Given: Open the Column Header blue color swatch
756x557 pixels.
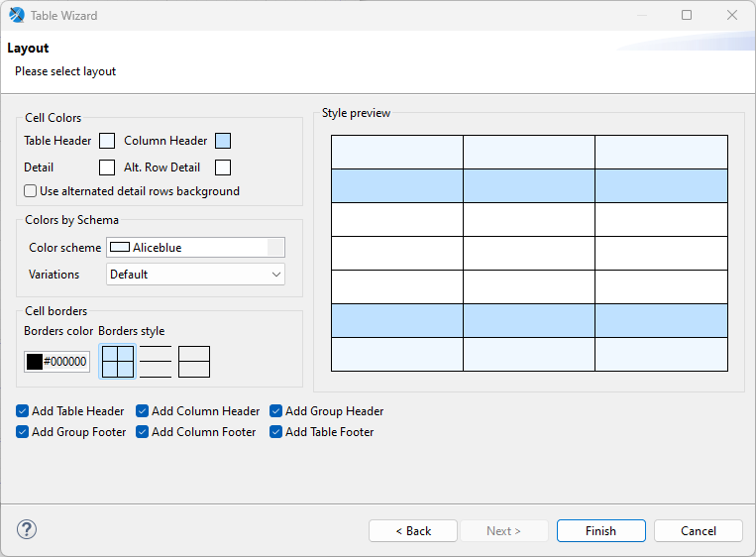Looking at the screenshot, I should 223,141.
